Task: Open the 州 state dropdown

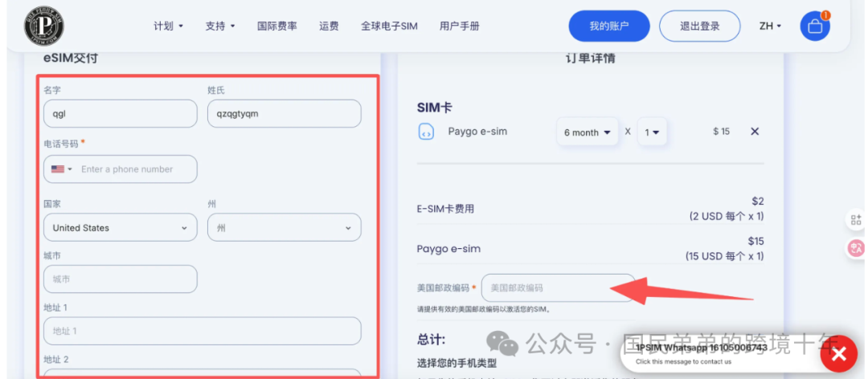Action: (284, 227)
